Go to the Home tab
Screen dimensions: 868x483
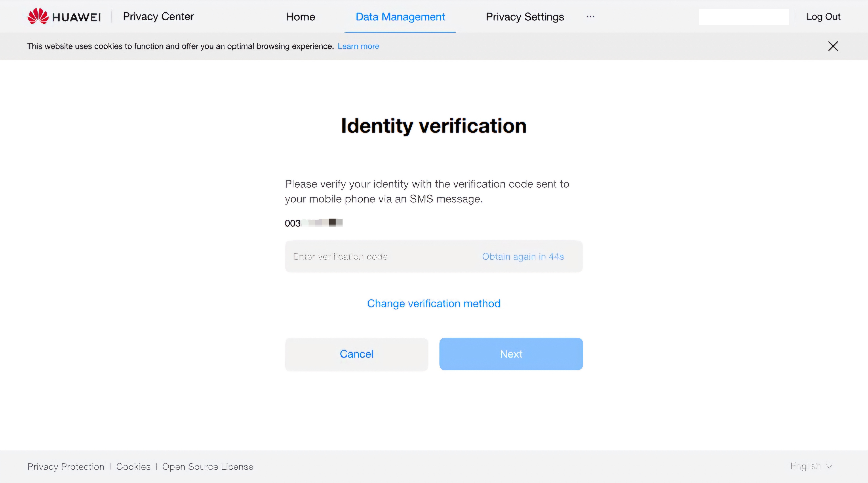pyautogui.click(x=300, y=16)
